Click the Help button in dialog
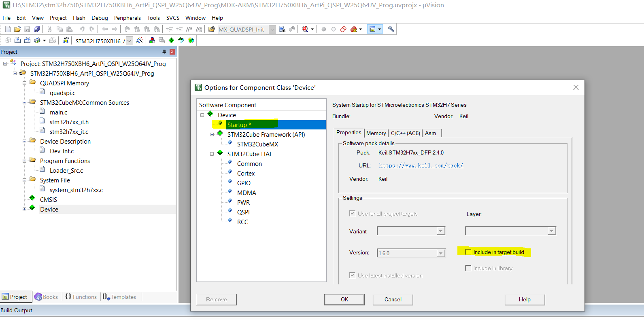The image size is (644, 324). [525, 299]
